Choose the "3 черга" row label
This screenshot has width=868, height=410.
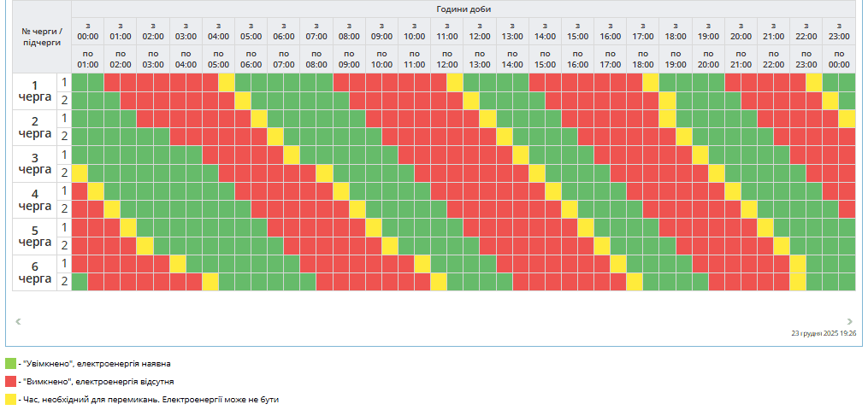pyautogui.click(x=34, y=163)
